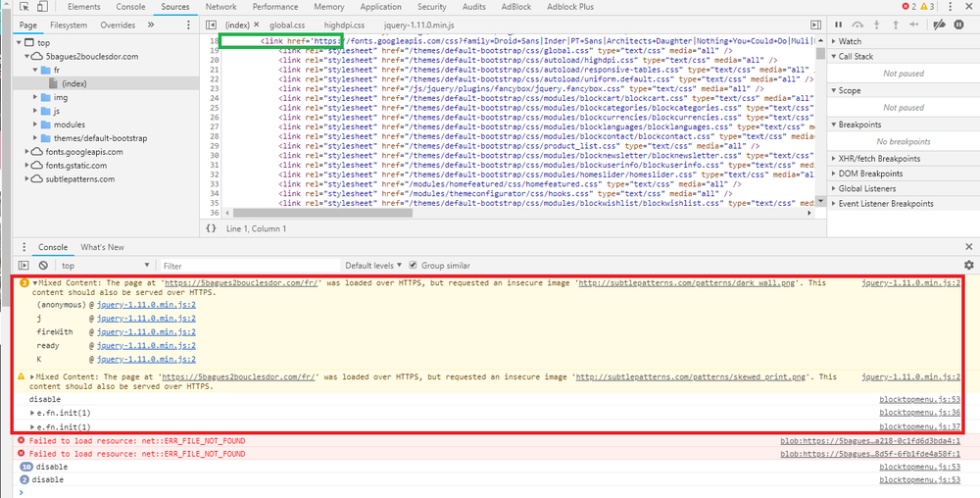Click the red error count indicator
Screen dimensions: 980x498
909,7
